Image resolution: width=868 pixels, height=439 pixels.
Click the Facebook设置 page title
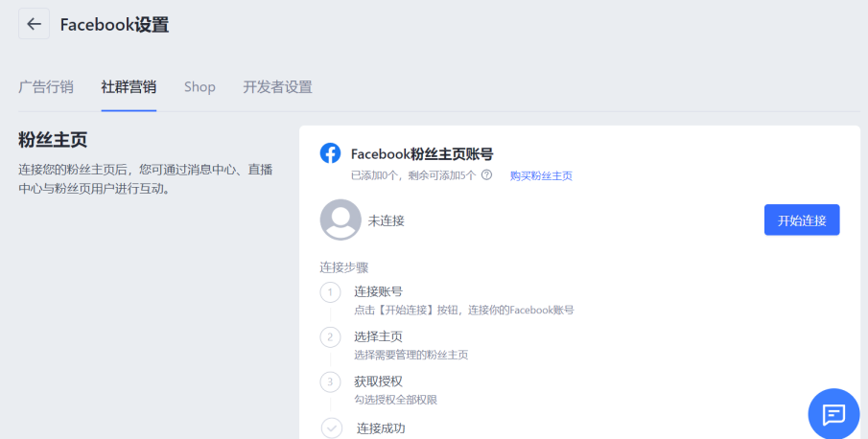[x=114, y=24]
